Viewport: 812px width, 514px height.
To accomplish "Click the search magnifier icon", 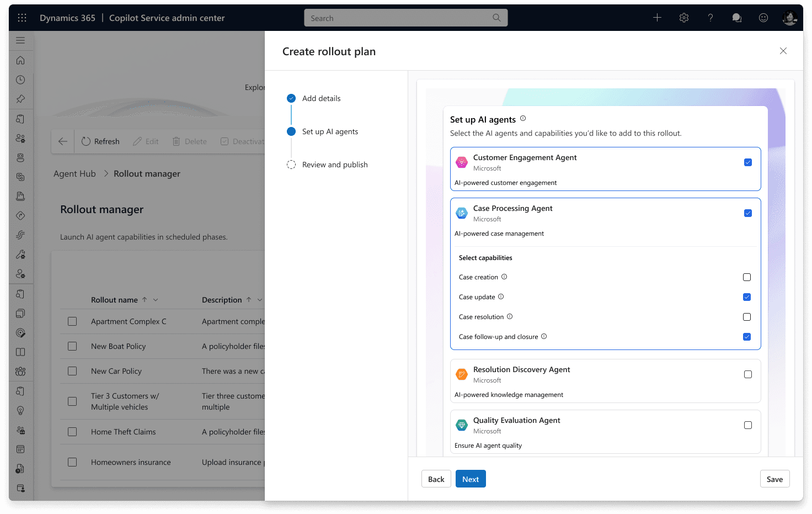I will point(496,18).
